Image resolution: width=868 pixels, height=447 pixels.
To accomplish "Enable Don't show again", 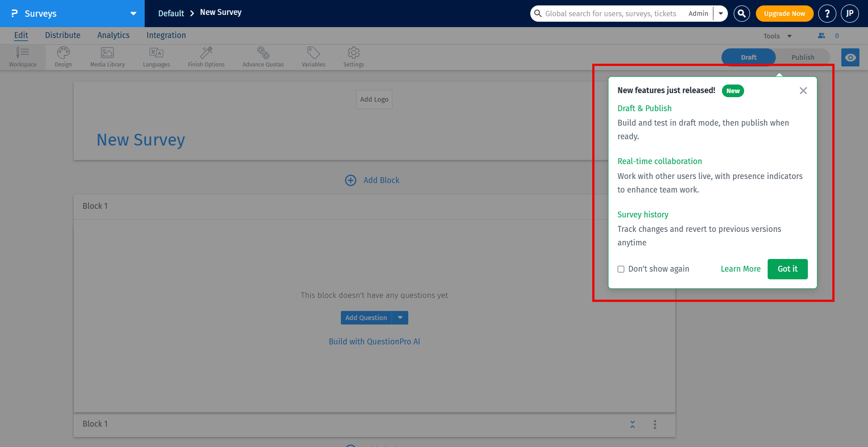I will 621,269.
